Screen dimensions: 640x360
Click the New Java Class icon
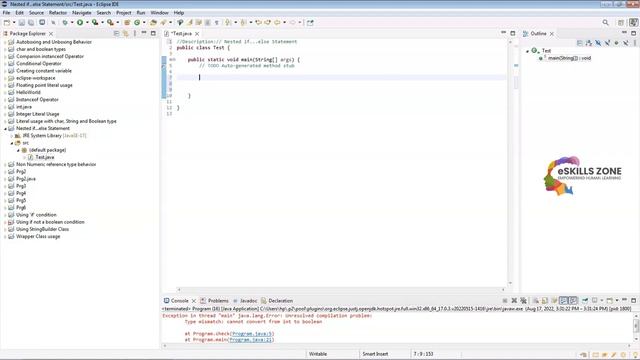tap(137, 22)
